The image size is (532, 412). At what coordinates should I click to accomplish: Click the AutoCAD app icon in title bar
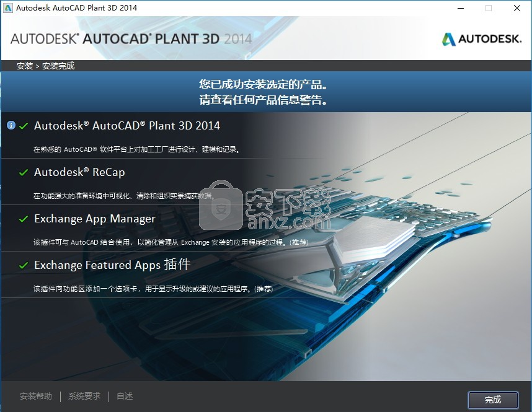tap(8, 8)
